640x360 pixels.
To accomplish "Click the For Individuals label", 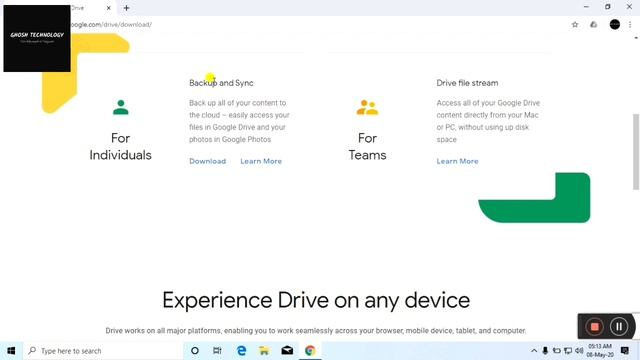I will click(120, 147).
